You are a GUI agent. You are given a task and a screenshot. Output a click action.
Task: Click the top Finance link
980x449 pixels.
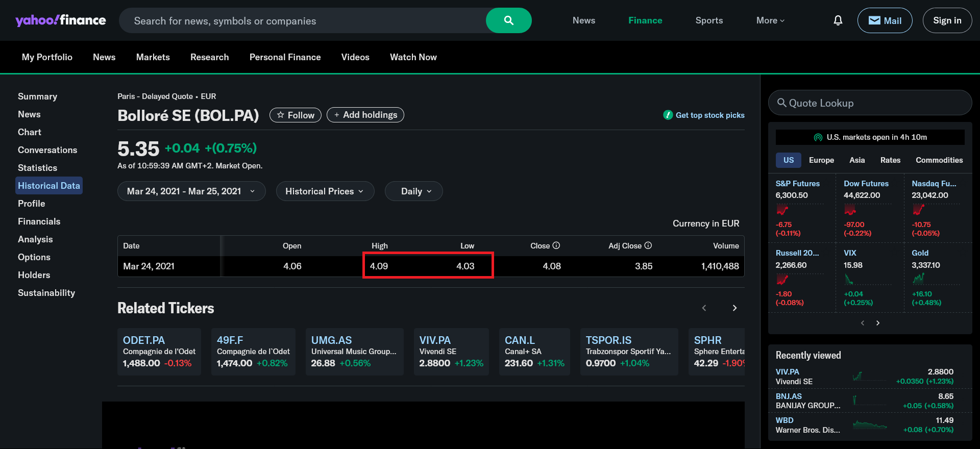click(645, 20)
